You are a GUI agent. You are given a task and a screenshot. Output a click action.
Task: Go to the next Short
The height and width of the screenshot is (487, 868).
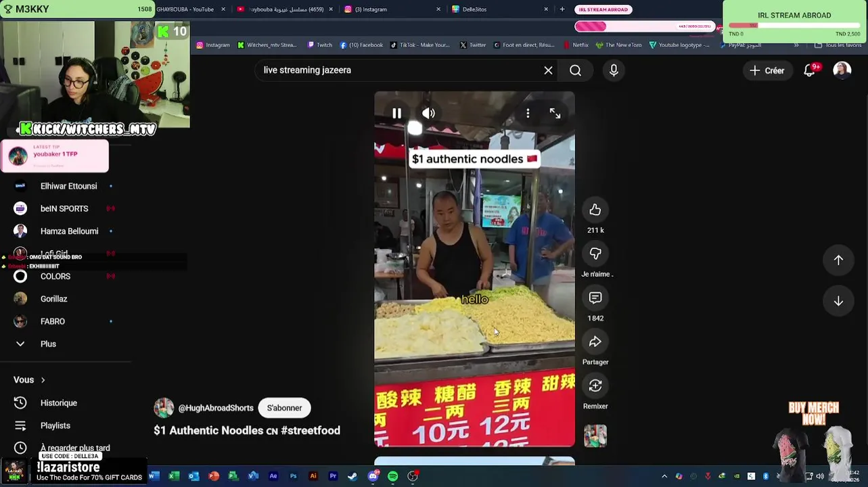(838, 301)
